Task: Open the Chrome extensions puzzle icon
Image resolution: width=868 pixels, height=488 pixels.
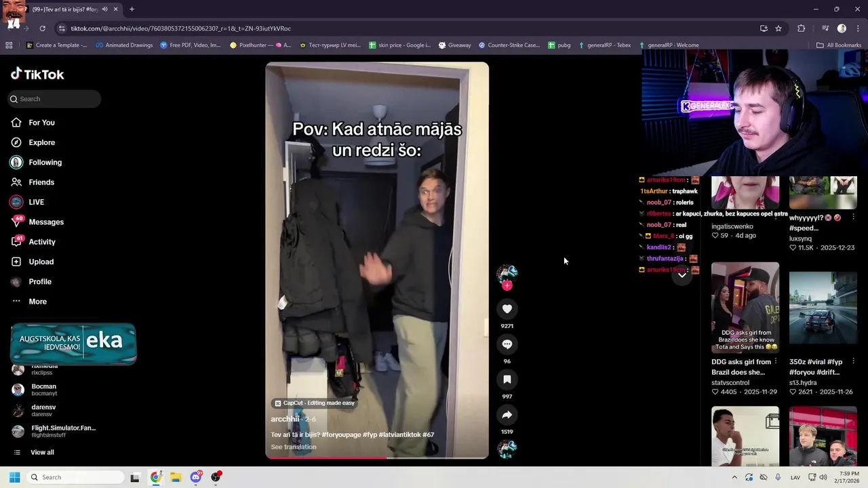Action: pyautogui.click(x=801, y=28)
